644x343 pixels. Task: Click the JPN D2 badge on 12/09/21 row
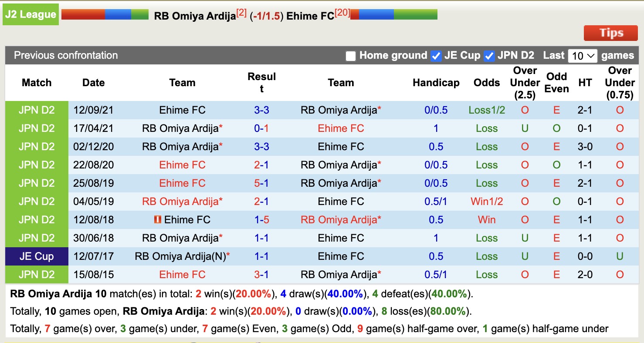(x=36, y=110)
